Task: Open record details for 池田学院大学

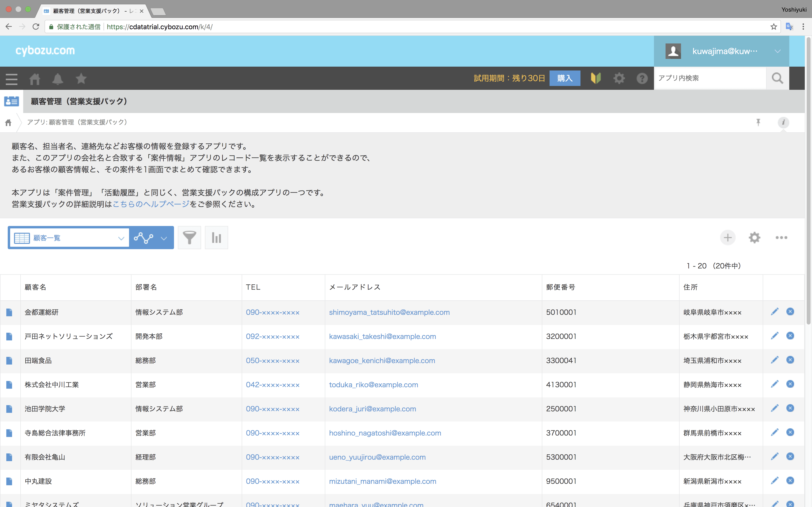Action: [x=9, y=409]
